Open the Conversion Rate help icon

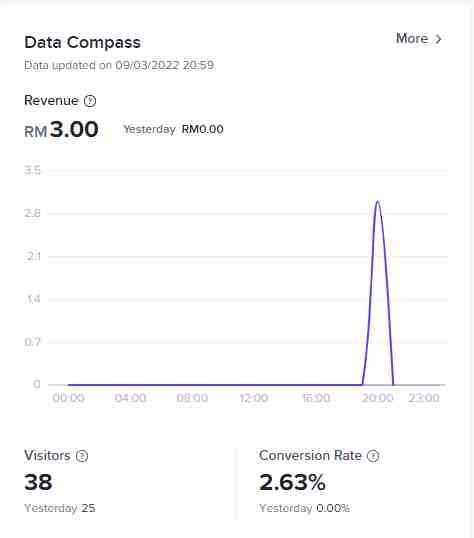click(373, 456)
